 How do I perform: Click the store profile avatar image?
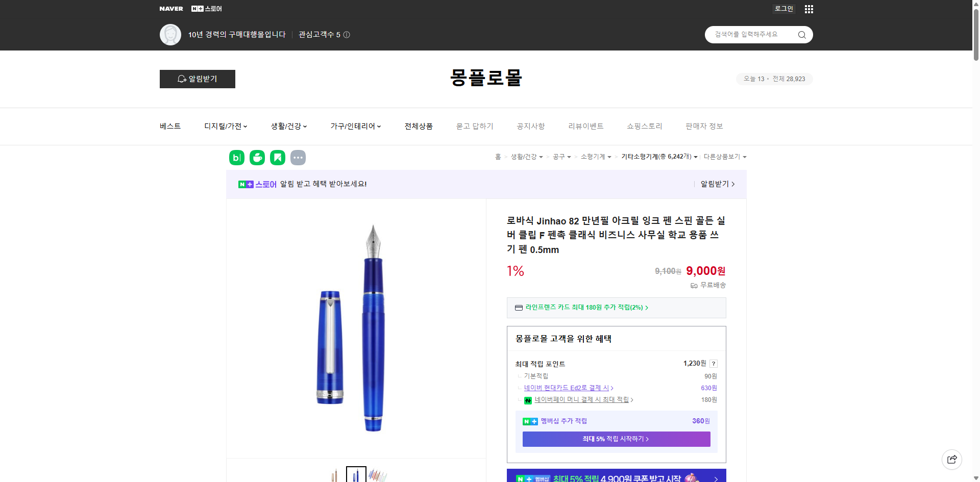tap(170, 34)
